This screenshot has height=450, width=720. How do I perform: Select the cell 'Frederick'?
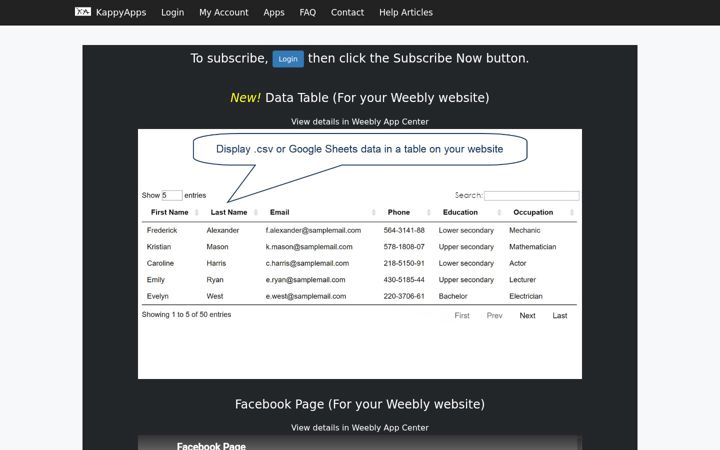coord(162,230)
